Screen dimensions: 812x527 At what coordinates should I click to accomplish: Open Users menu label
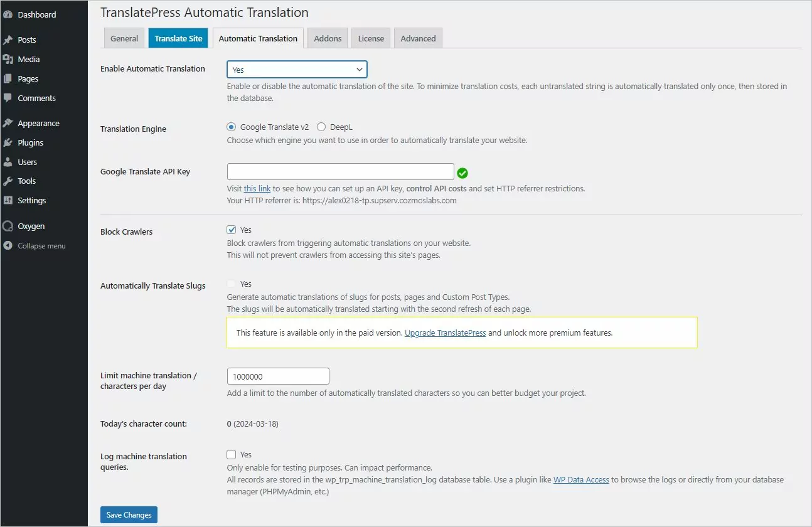(x=28, y=162)
